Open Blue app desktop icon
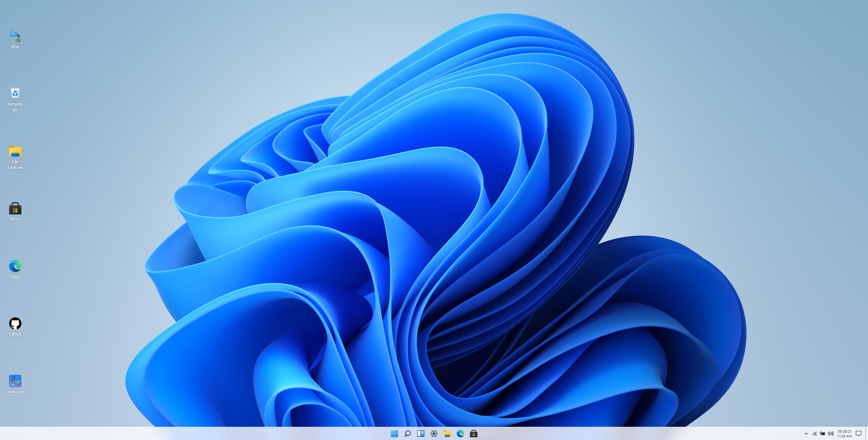 pyautogui.click(x=15, y=36)
